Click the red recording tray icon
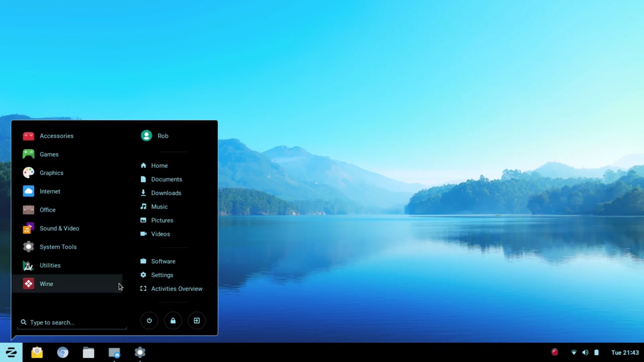 pos(555,352)
